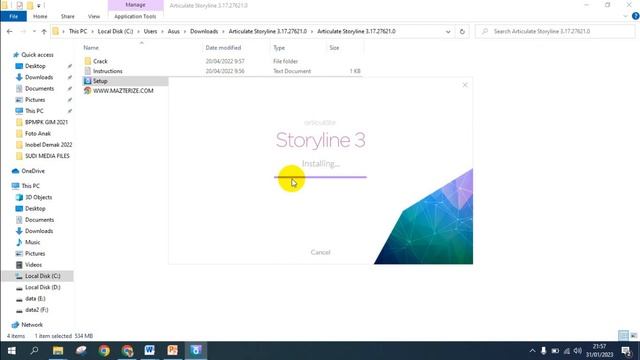Open the SUDI MEDIA FILES folder
The height and width of the screenshot is (360, 640).
pos(47,156)
